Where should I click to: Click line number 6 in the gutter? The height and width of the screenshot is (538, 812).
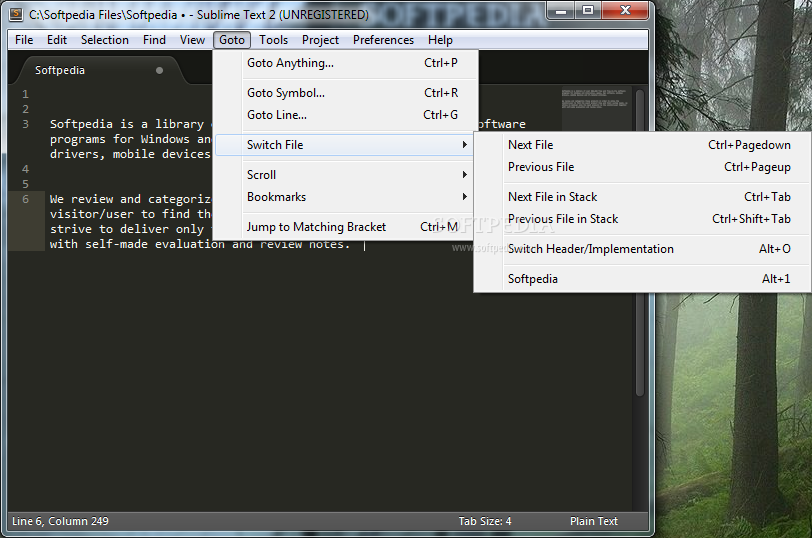(25, 200)
